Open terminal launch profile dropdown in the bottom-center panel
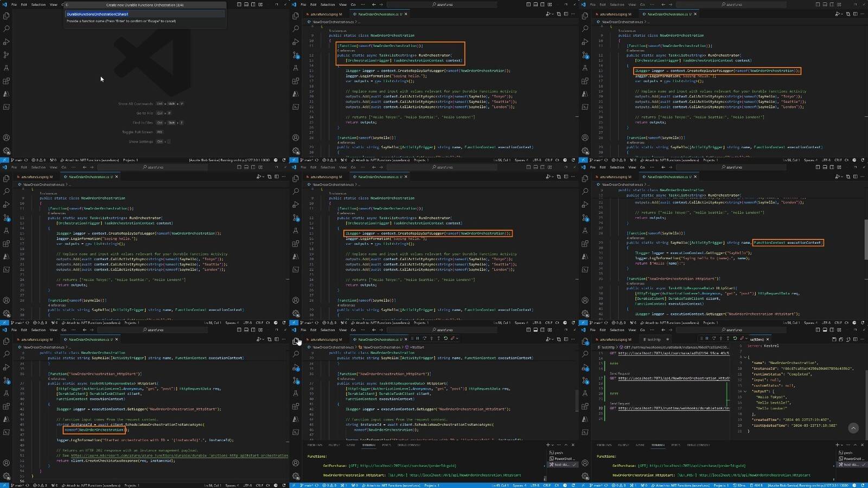 [553, 445]
